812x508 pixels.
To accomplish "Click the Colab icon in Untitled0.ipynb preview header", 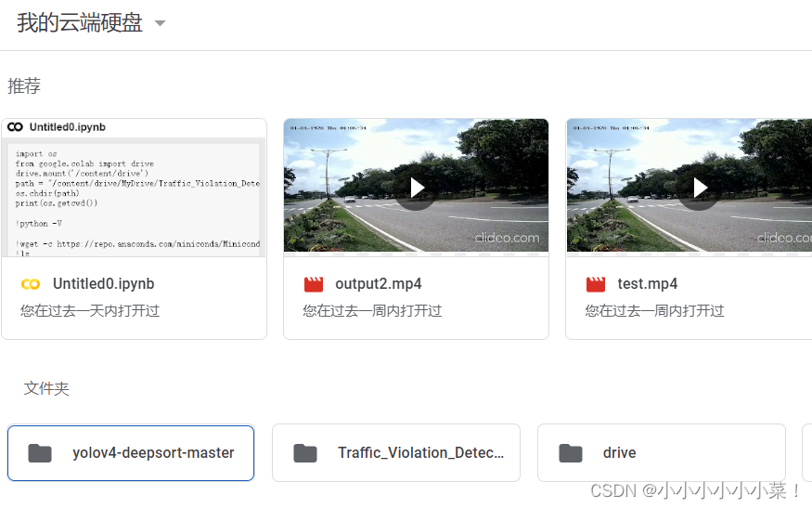I will 15,127.
